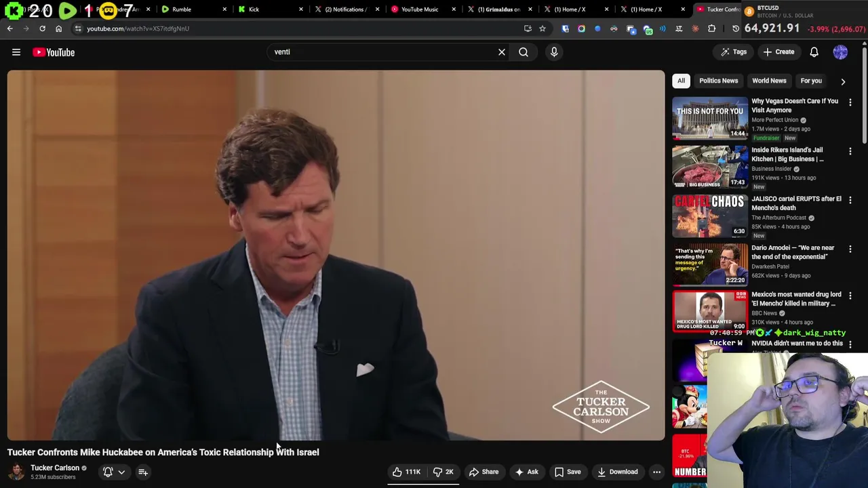This screenshot has width=868, height=488.
Task: Close the YouTube Music tab
Action: coord(454,9)
